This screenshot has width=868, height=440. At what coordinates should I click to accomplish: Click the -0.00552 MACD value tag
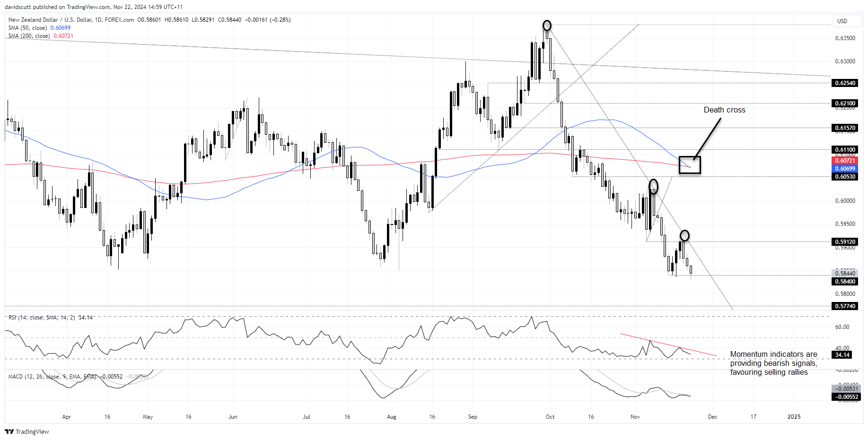tap(846, 397)
